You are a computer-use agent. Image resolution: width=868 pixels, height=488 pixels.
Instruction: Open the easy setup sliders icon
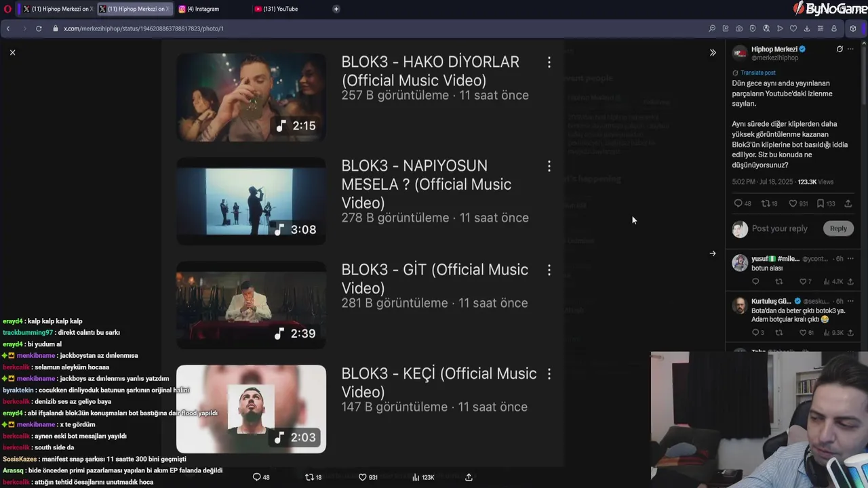(x=821, y=28)
